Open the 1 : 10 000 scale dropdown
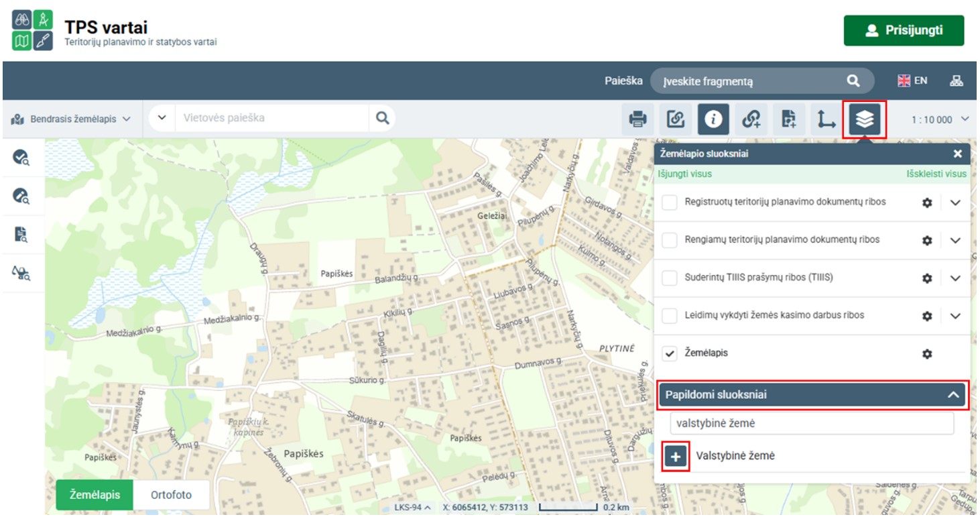The width and height of the screenshot is (980, 521). (x=940, y=119)
